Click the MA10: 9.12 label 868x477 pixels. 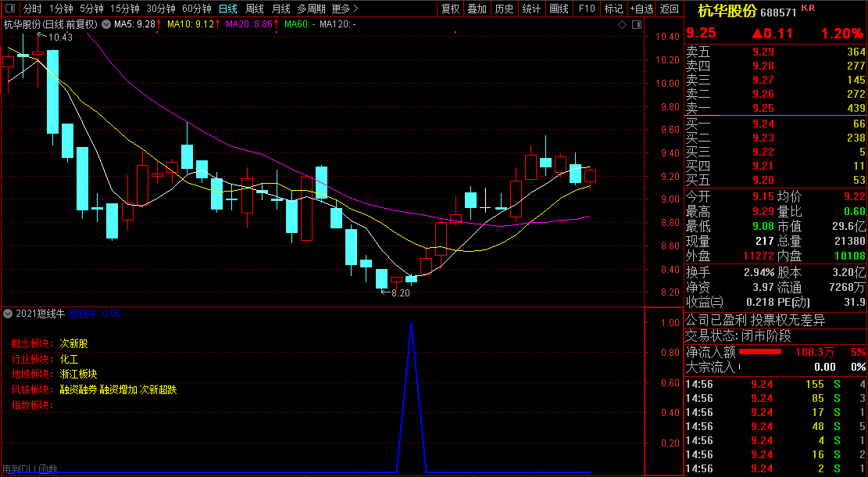point(191,24)
